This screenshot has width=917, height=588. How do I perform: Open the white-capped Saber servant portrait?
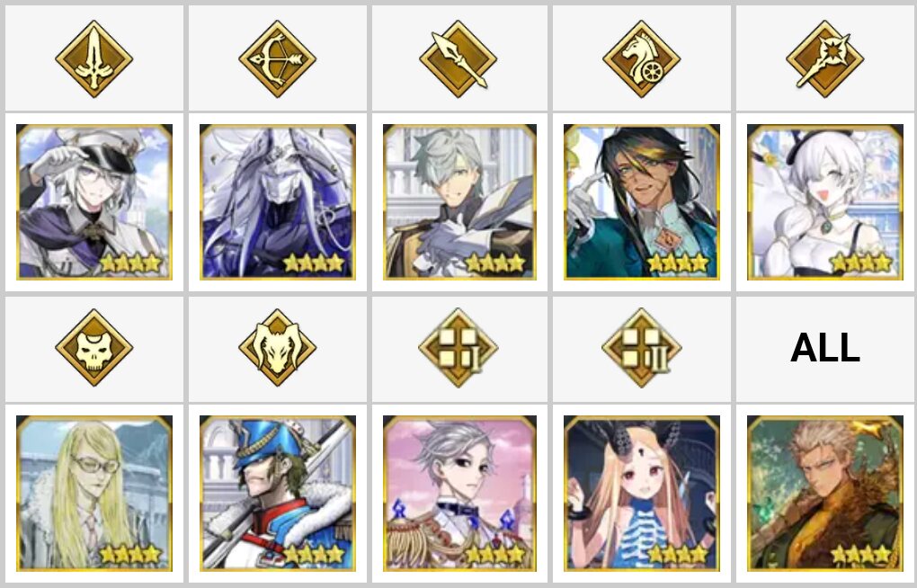point(94,201)
